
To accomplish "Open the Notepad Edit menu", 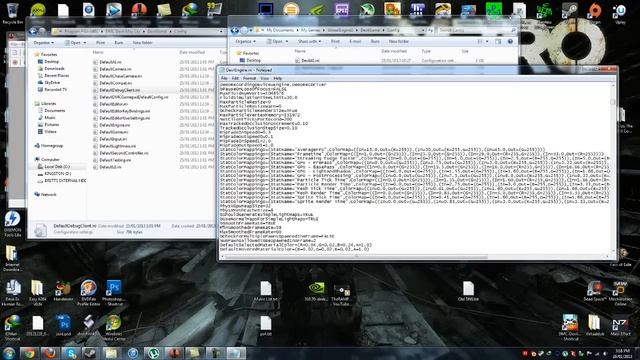I will [235, 78].
